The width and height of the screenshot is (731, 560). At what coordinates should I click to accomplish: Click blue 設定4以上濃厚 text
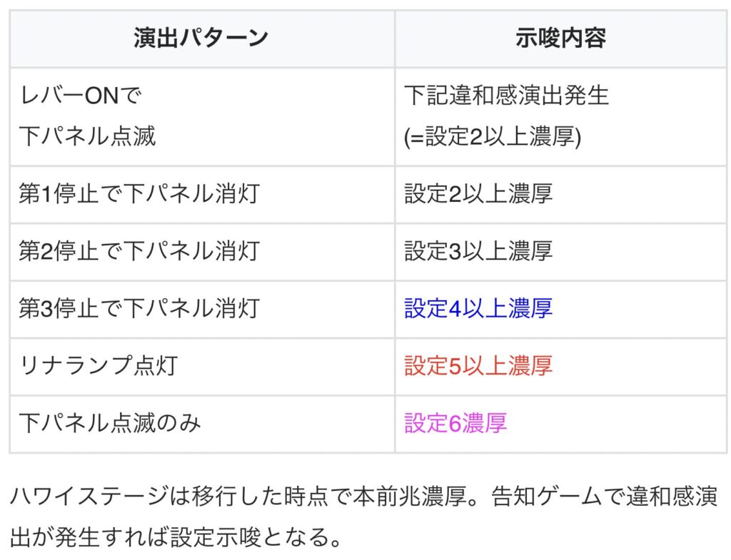point(478,308)
